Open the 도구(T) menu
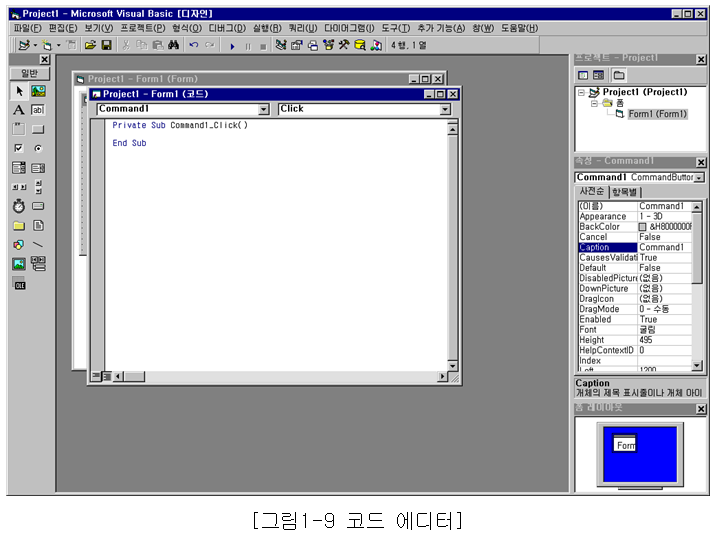This screenshot has width=717, height=544. click(396, 28)
